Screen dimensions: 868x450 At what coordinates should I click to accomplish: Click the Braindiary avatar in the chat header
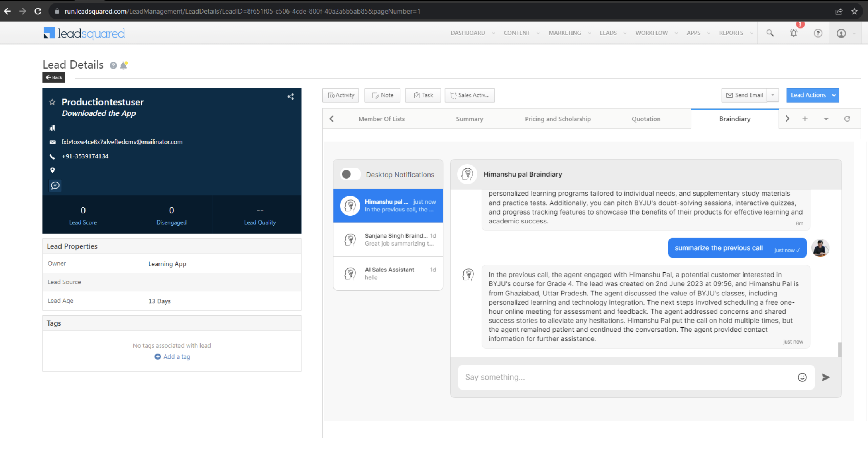coord(467,174)
